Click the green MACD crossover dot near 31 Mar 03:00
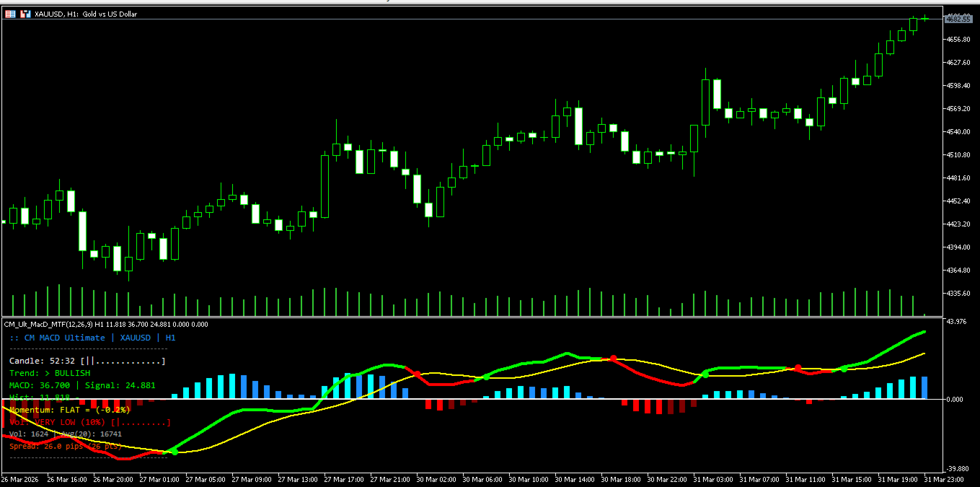This screenshot has width=980, height=487. click(x=705, y=374)
